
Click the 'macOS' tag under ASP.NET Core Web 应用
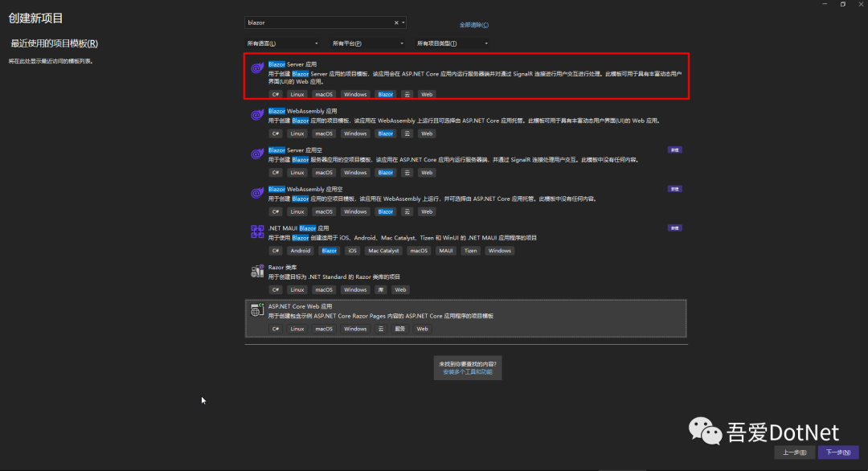coord(324,329)
